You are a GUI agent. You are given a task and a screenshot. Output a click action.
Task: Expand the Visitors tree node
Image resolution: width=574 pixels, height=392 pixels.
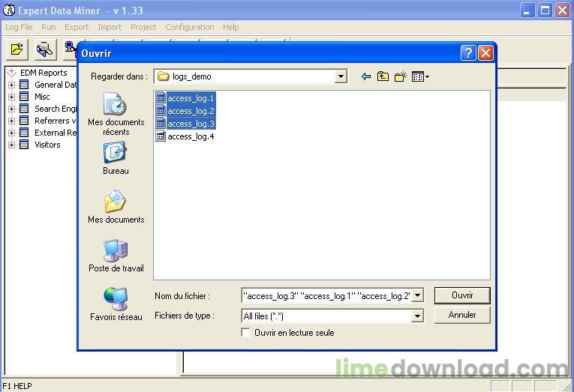[x=12, y=145]
